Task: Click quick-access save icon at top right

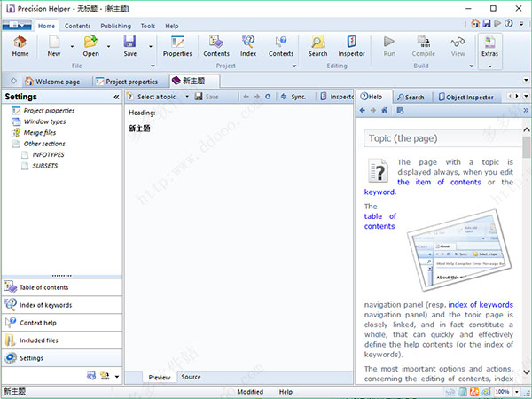Action: pos(487,23)
